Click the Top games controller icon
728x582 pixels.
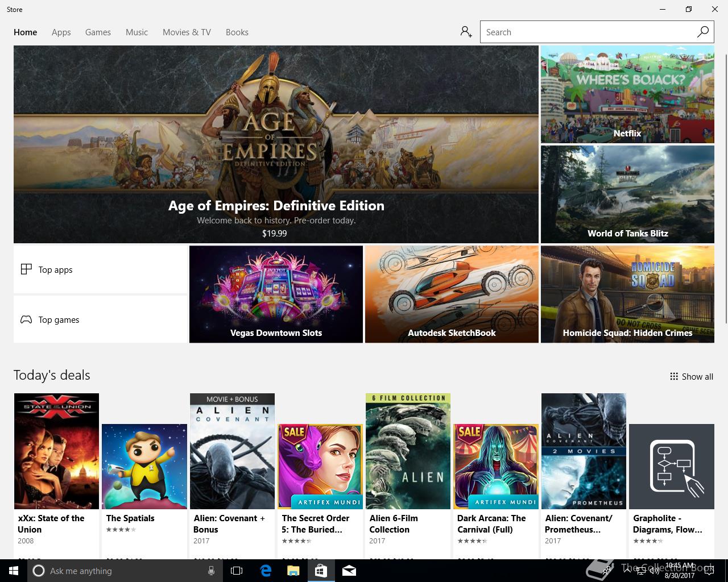click(26, 319)
